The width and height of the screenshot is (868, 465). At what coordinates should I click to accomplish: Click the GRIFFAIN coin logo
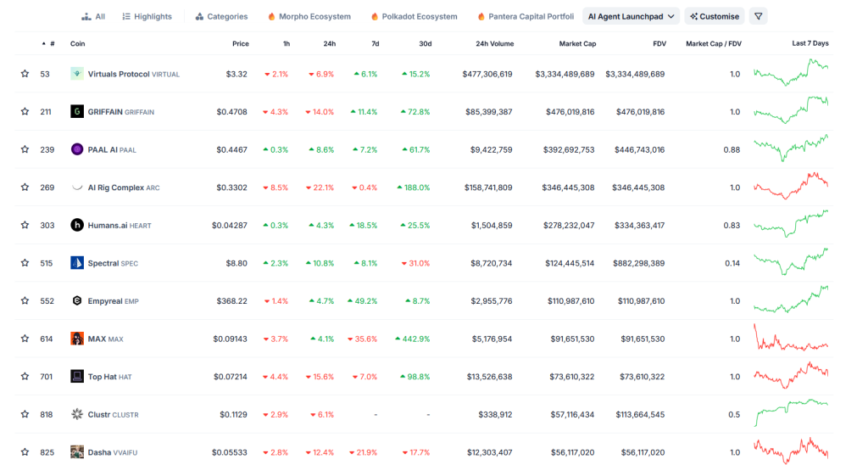77,111
